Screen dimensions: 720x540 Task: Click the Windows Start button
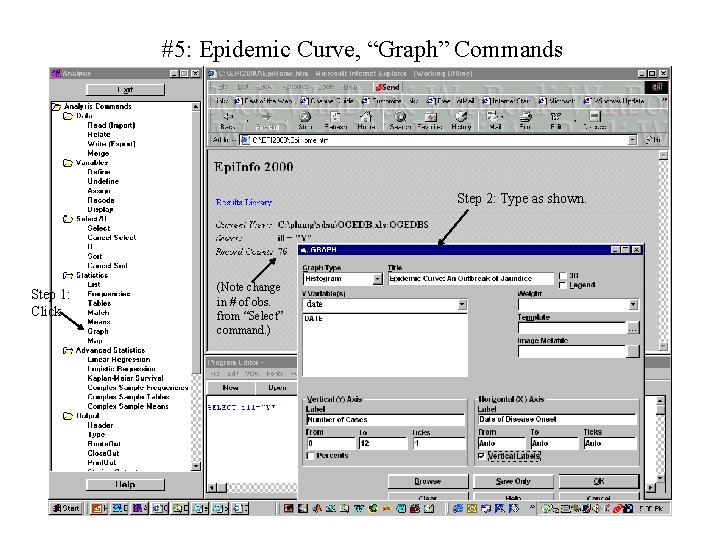pos(66,508)
